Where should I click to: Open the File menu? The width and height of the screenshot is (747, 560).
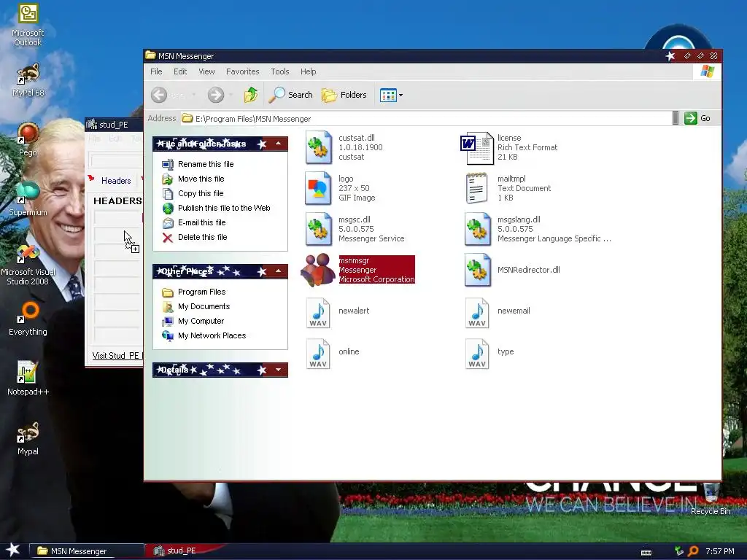tap(156, 71)
